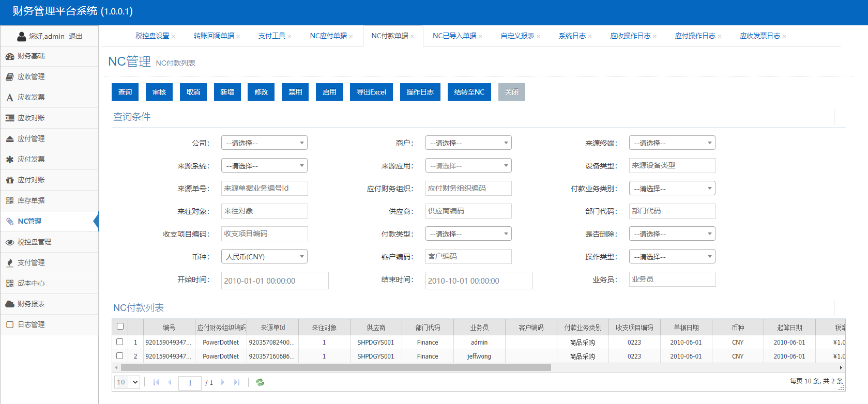Viewport: 868px width, 404px height.
Task: Switch to the 自定义报表 tab
Action: (517, 36)
